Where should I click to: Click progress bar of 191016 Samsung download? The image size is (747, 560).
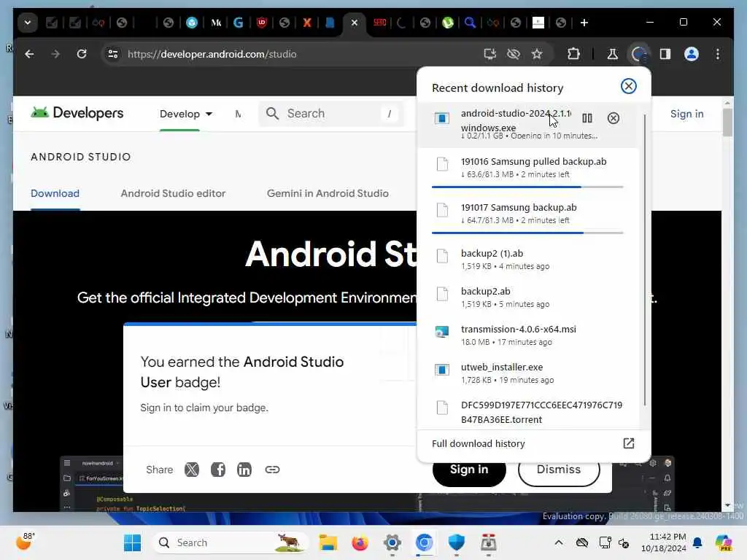click(x=527, y=187)
